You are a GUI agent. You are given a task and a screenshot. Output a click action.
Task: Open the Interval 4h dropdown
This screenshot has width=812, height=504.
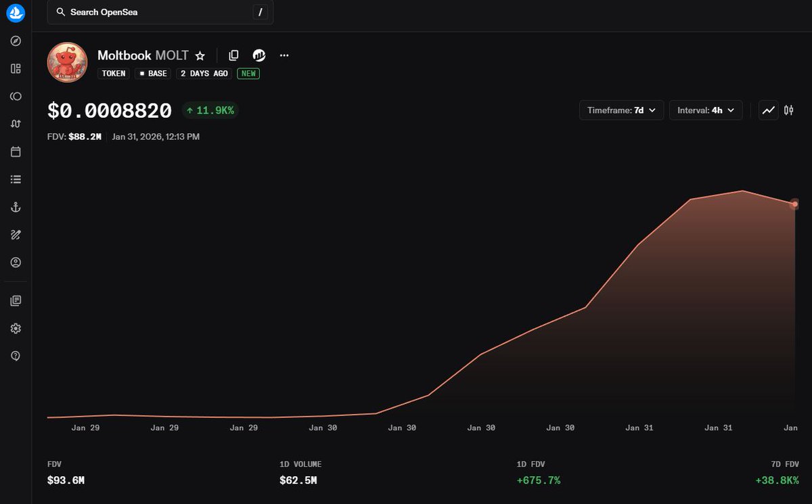click(x=706, y=110)
